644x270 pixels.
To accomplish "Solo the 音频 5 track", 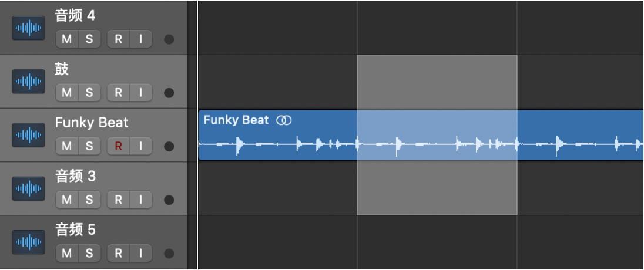I will 89,253.
